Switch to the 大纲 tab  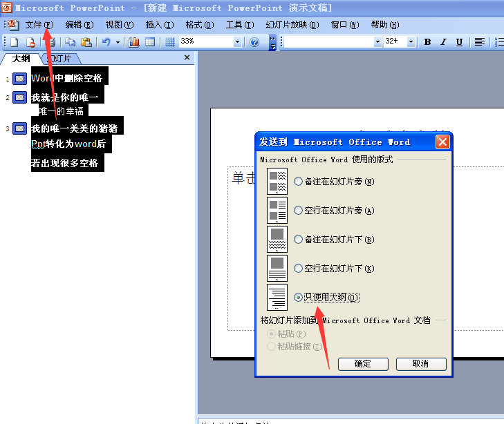click(x=21, y=59)
